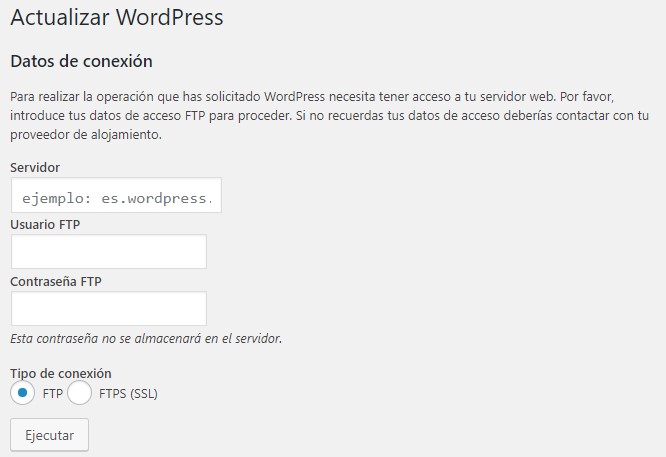Click the Servidor hostname input field

116,195
